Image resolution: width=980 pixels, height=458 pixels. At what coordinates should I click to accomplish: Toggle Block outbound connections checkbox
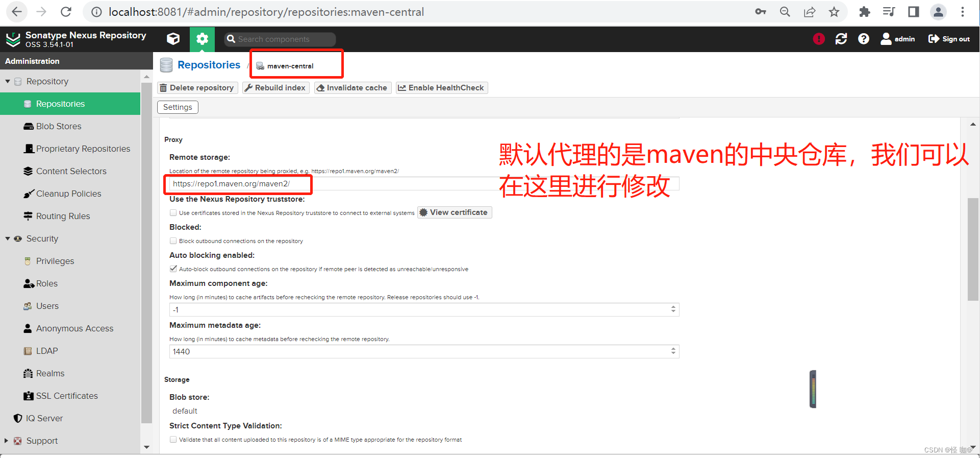pos(173,241)
